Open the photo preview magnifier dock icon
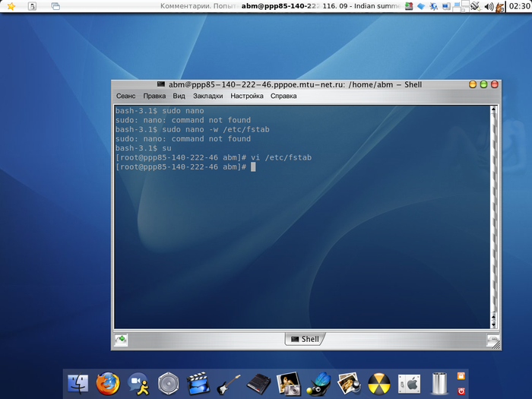The image size is (532, 399). 349,384
